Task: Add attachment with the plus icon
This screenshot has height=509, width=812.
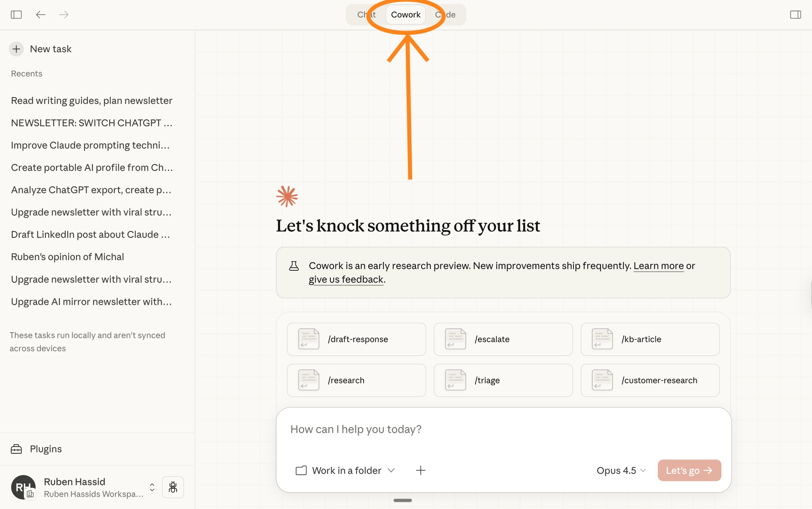Action: point(421,470)
